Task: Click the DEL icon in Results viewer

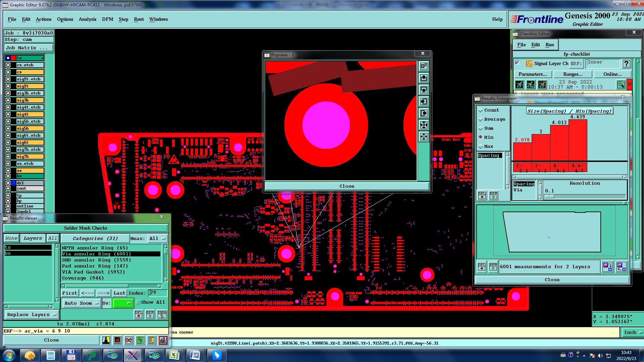Action: 139,314
